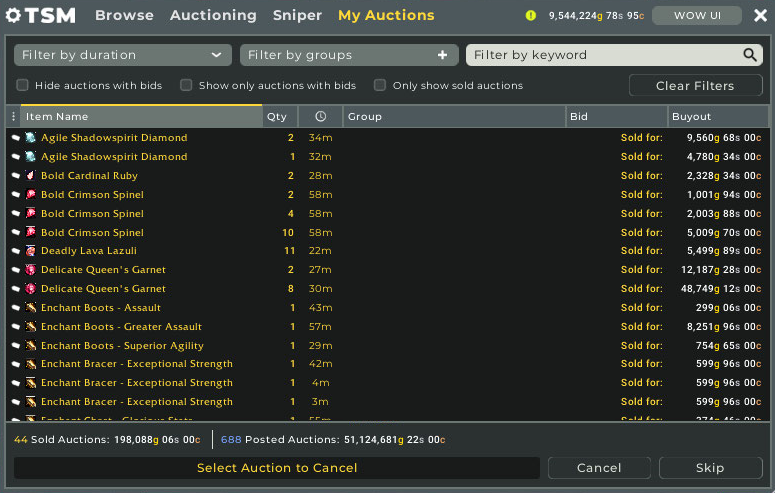
Task: Toggle Only show sold auctions checkbox
Action: click(x=380, y=86)
